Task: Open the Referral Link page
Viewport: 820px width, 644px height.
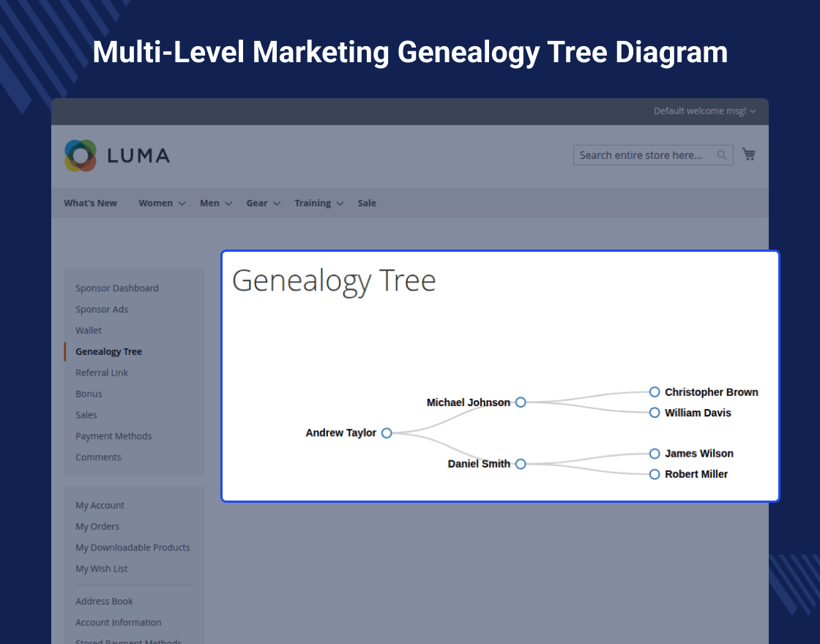Action: pos(102,372)
